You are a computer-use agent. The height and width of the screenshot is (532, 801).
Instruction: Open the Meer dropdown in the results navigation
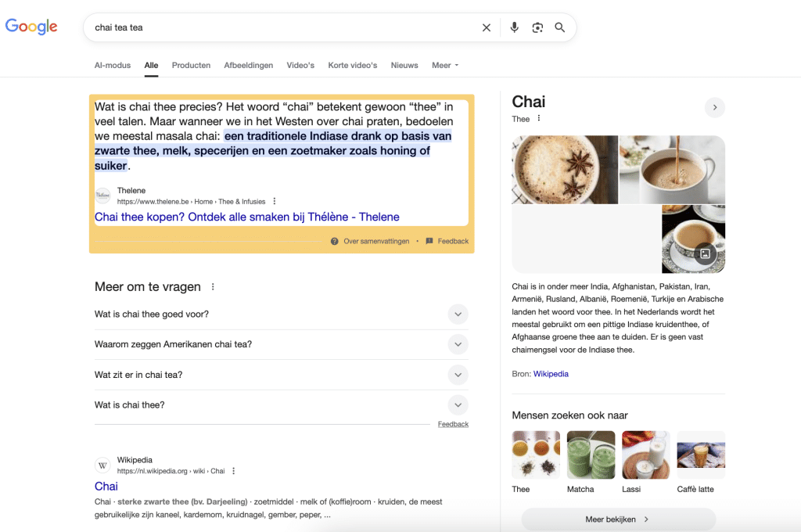pyautogui.click(x=444, y=65)
